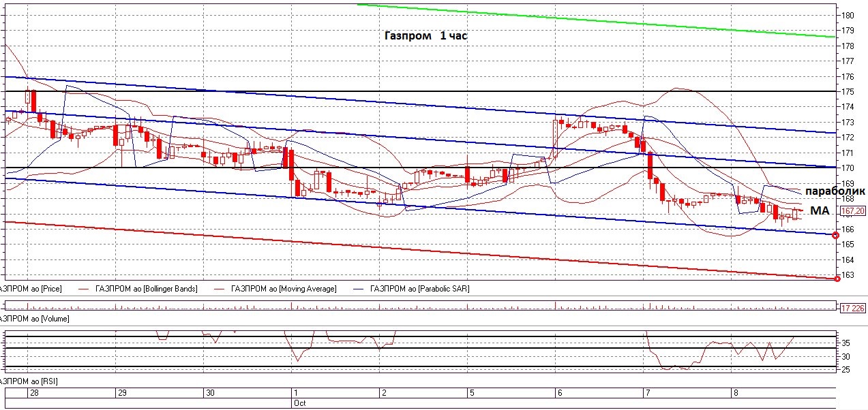Click the [Bollinger Bands] legend entry

pos(145,289)
